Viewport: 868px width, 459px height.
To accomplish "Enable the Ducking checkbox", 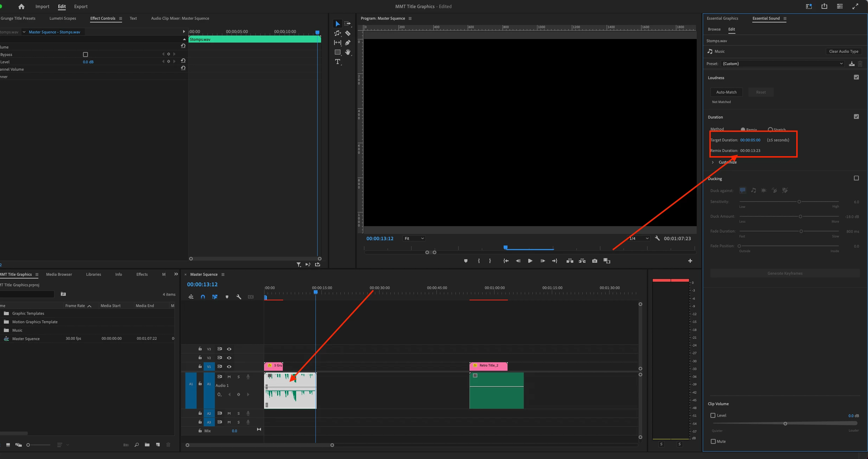I will coord(856,178).
